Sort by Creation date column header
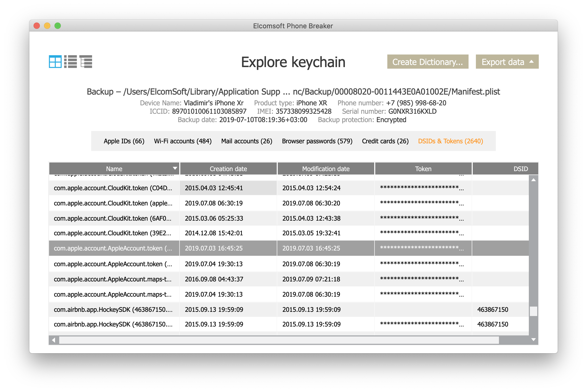The height and width of the screenshot is (392, 587). (228, 169)
